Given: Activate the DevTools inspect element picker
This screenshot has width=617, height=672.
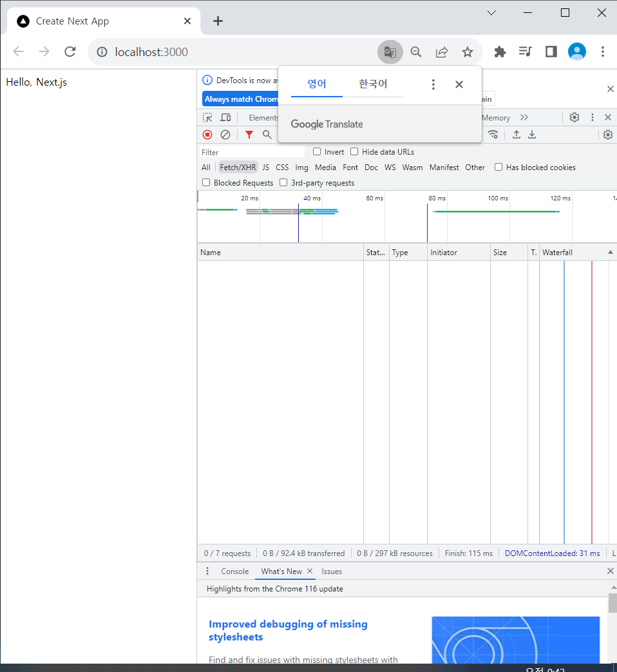Looking at the screenshot, I should [x=207, y=117].
